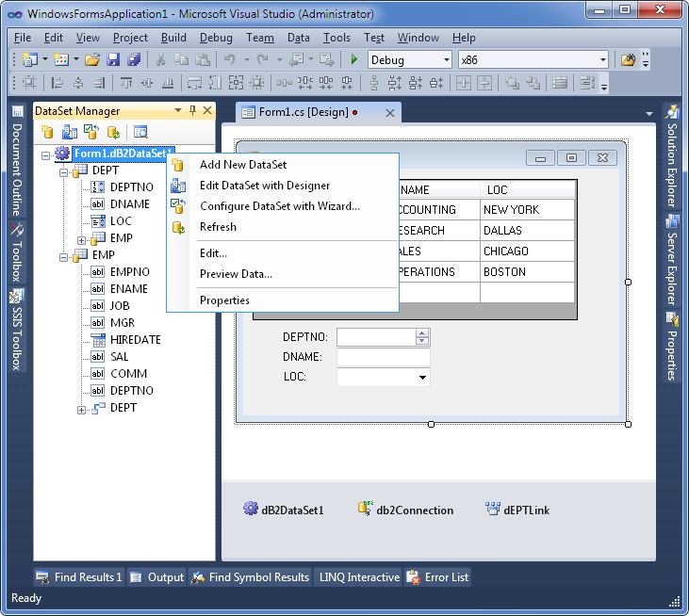This screenshot has width=689, height=616.
Task: Open the Data menu
Action: [x=299, y=38]
